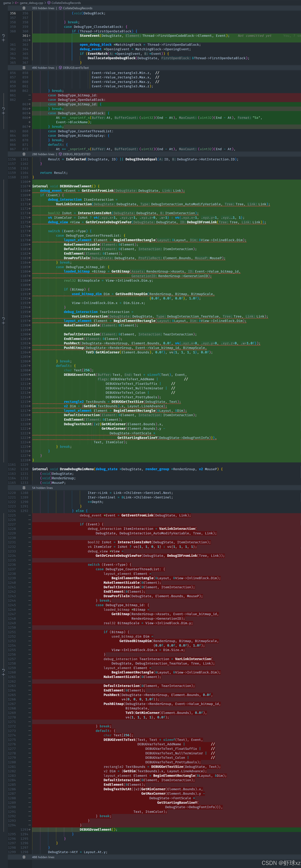The height and width of the screenshot is (868, 301).
Task: Stage the added DEBUGDrawElement function block
Action: (x=3, y=323)
